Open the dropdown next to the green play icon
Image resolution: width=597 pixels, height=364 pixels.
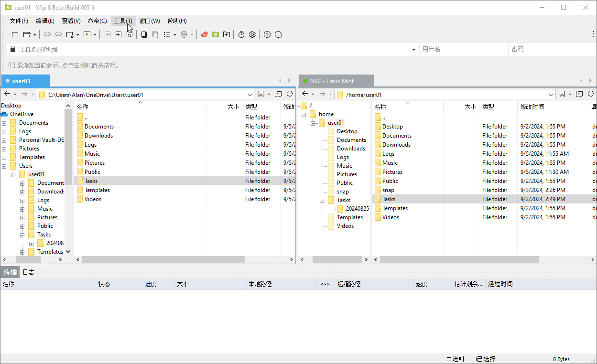coord(95,35)
